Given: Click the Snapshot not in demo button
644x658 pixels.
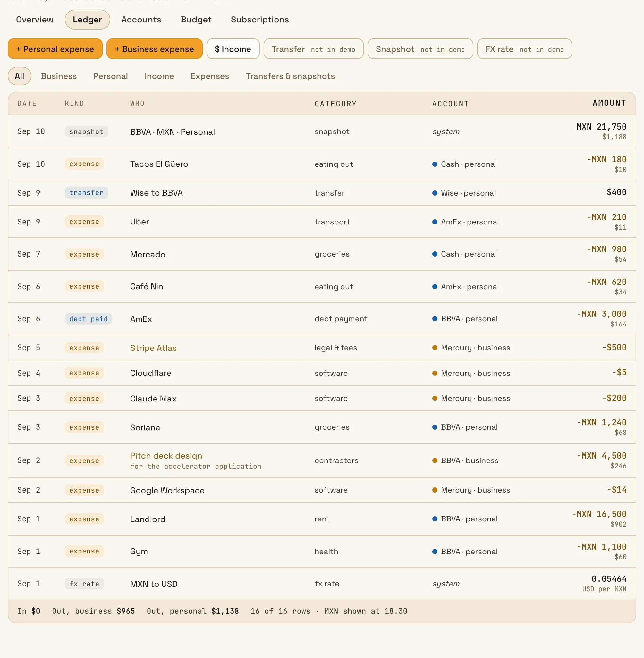Looking at the screenshot, I should 420,49.
